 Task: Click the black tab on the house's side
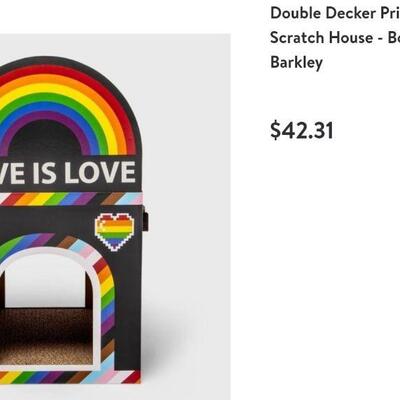(x=145, y=219)
